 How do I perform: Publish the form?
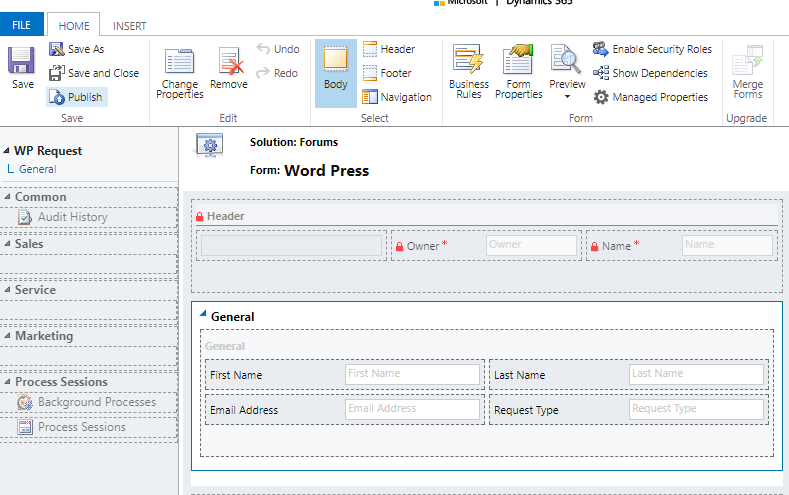click(x=76, y=97)
